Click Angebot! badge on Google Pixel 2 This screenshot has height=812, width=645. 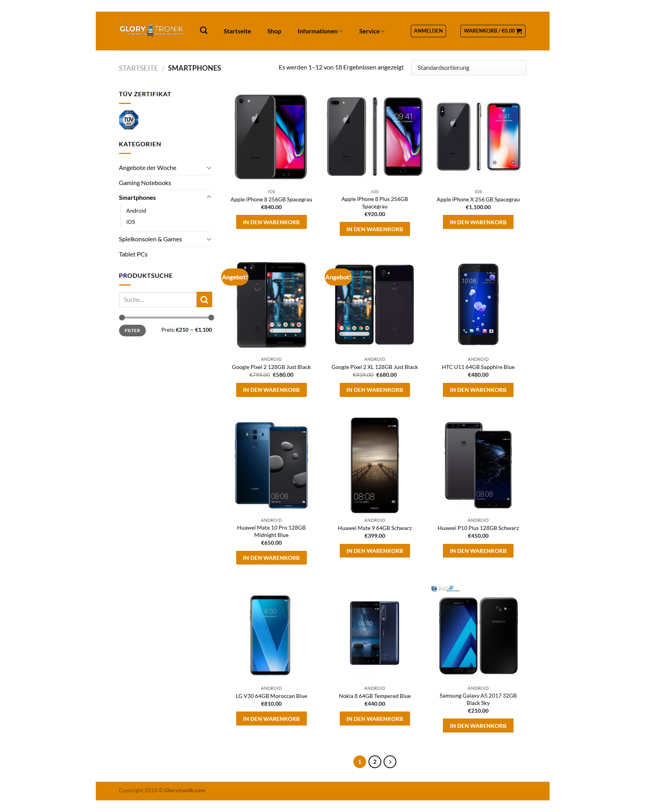(x=235, y=277)
